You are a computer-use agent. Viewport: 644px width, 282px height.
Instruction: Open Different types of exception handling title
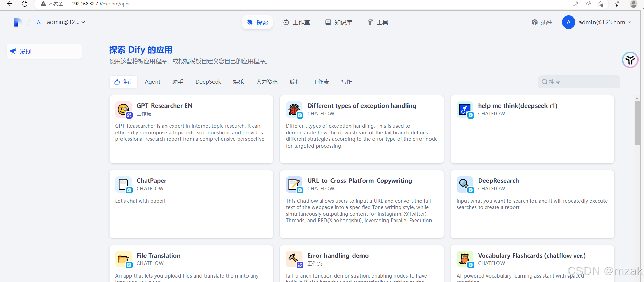pyautogui.click(x=362, y=106)
